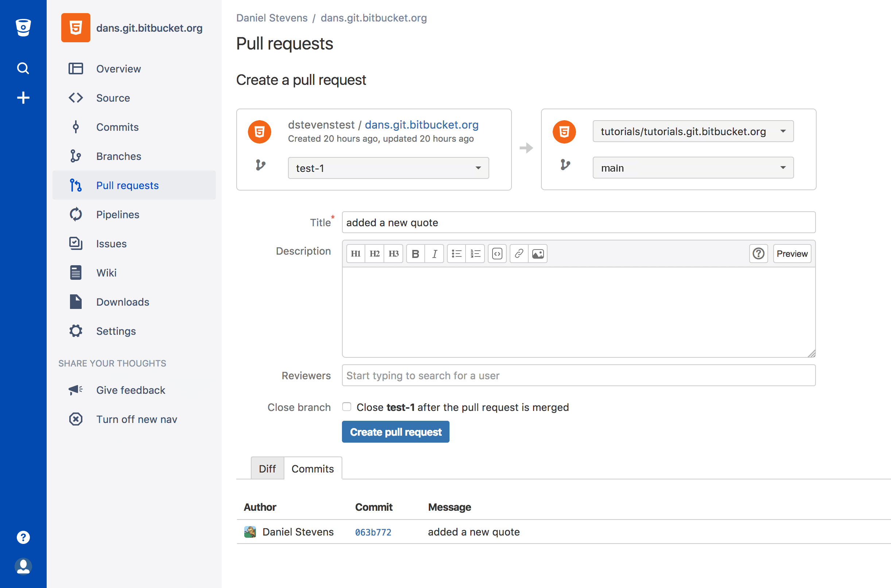Click the Preview button for description
The width and height of the screenshot is (891, 588).
(791, 253)
